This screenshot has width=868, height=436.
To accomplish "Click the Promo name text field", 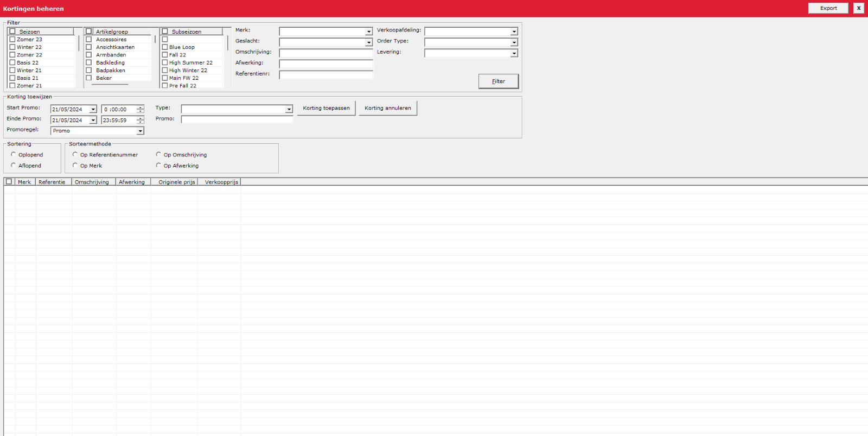I will [237, 119].
